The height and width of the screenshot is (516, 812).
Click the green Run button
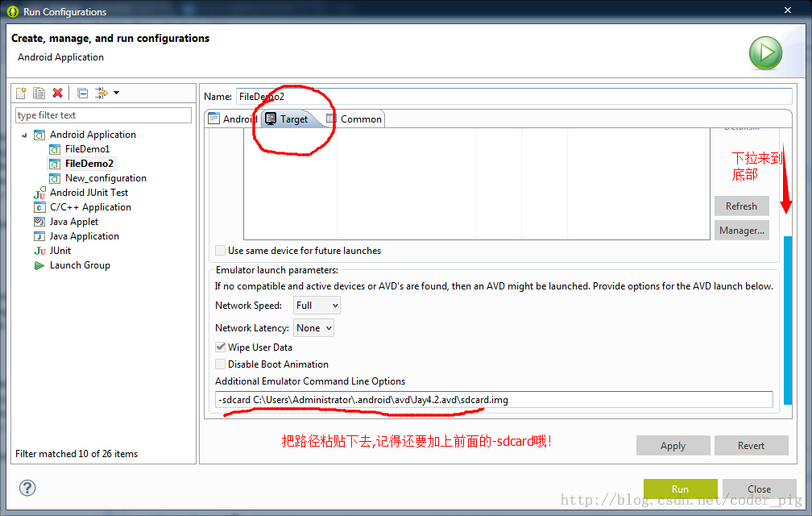pyautogui.click(x=680, y=489)
